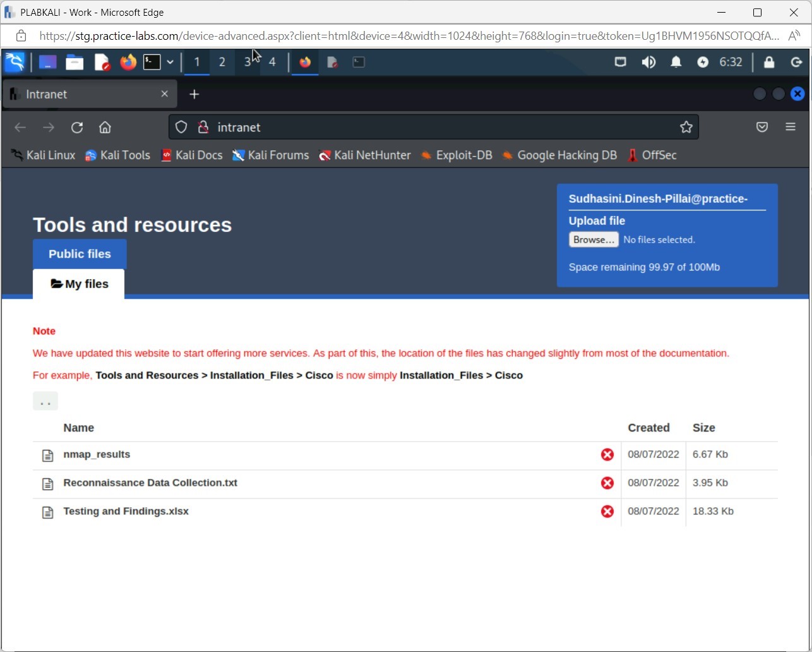The image size is (812, 652).
Task: Switch to workspace 2
Action: 222,62
